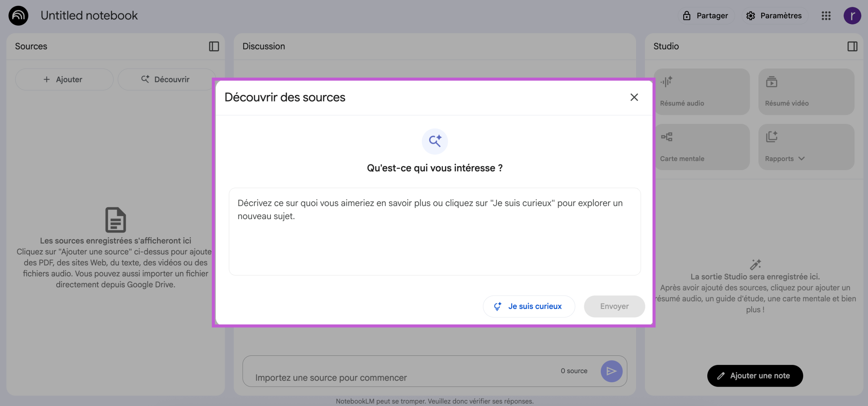The height and width of the screenshot is (406, 868).
Task: Click the Envoyer button
Action: [x=614, y=306]
